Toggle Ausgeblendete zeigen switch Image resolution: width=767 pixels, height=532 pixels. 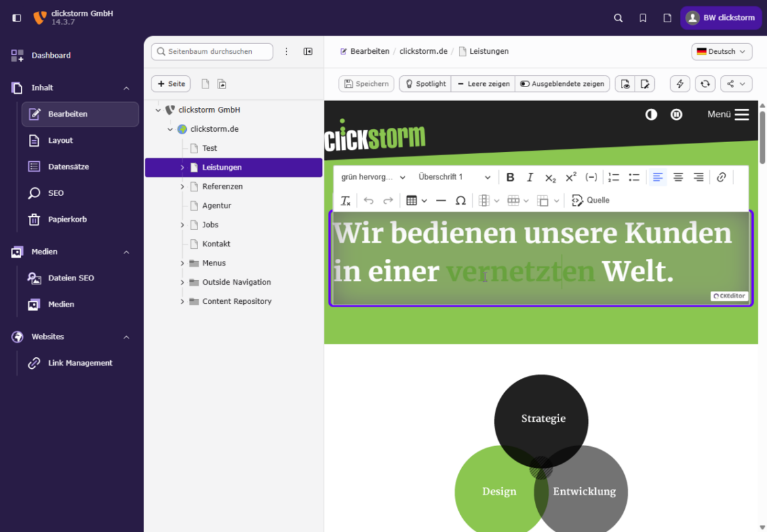click(x=562, y=84)
